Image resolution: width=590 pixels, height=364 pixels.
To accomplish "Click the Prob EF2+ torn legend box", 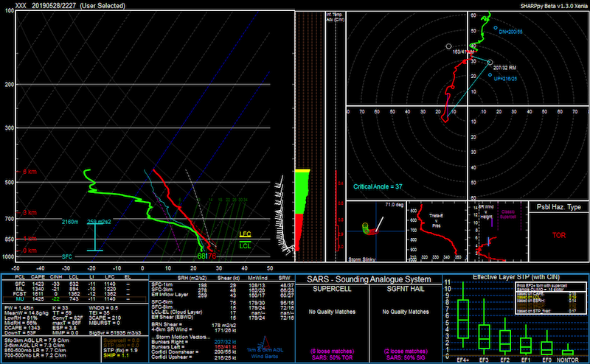I will pos(550,298).
